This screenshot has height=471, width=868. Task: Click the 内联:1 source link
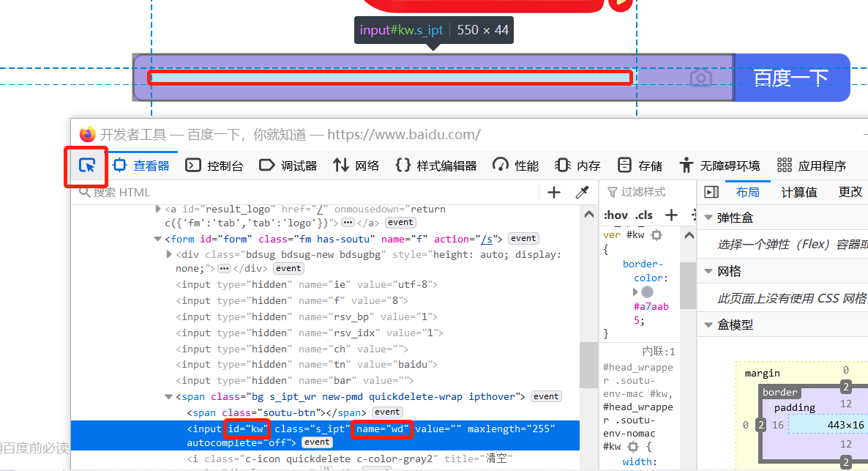658,352
